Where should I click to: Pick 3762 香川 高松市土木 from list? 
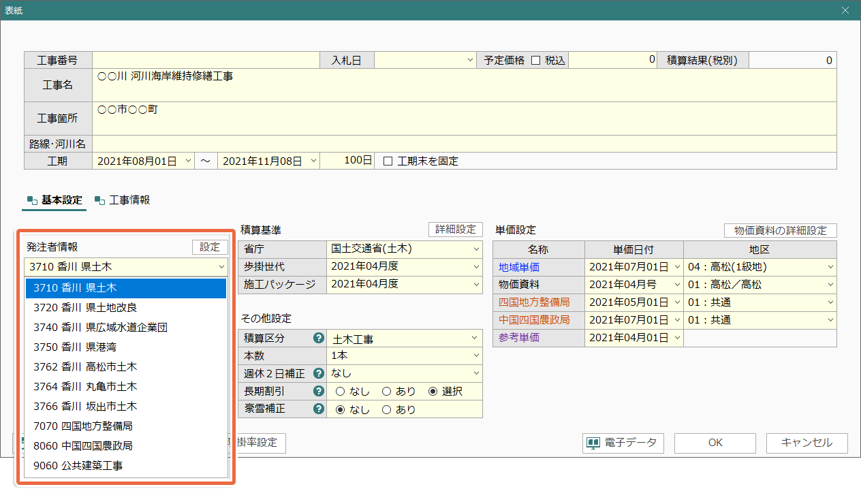point(126,367)
